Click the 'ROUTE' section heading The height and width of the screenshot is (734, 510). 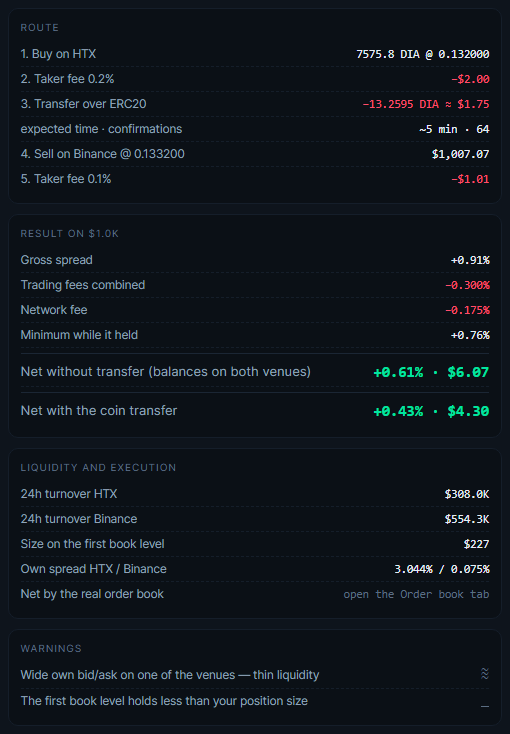click(40, 28)
